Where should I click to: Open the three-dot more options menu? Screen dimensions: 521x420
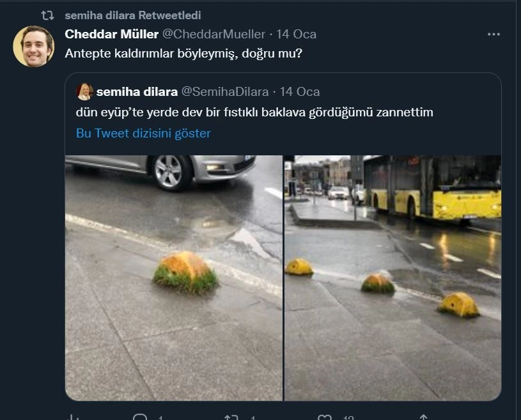tap(494, 34)
